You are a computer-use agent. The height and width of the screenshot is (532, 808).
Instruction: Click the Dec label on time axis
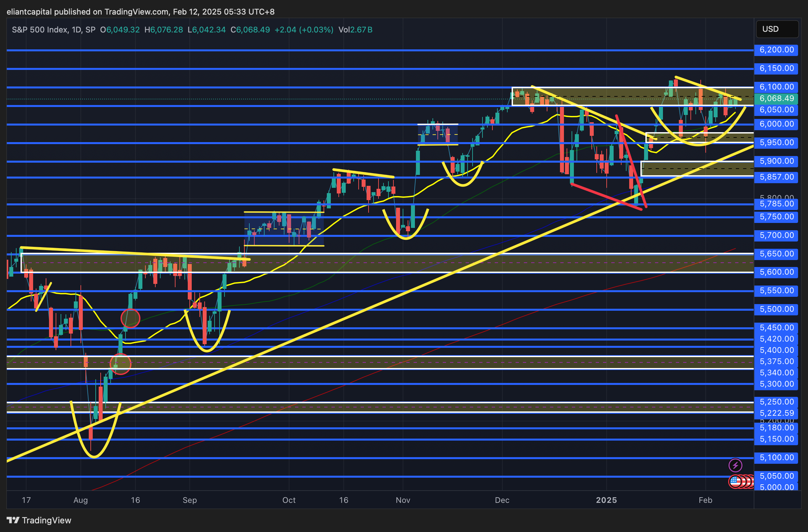point(502,500)
